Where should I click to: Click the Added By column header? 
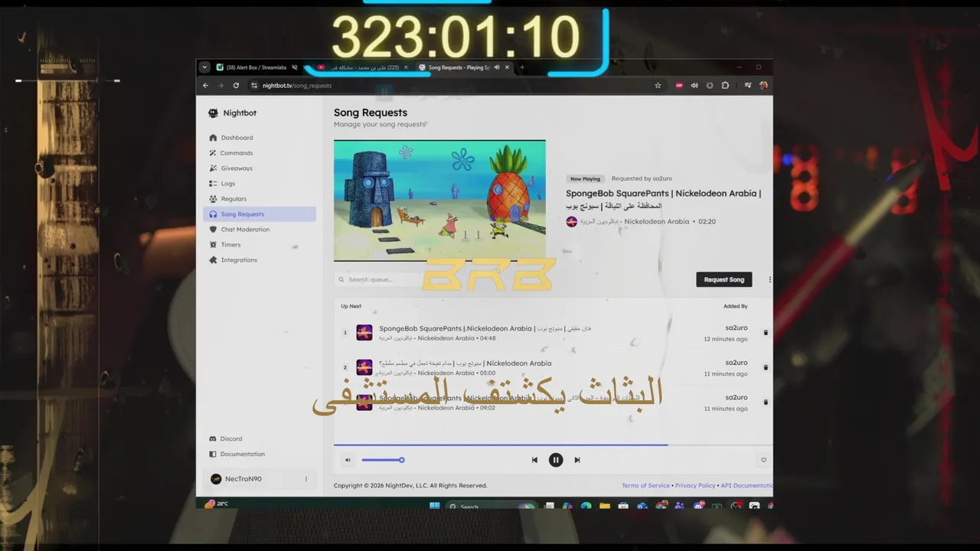tap(735, 306)
